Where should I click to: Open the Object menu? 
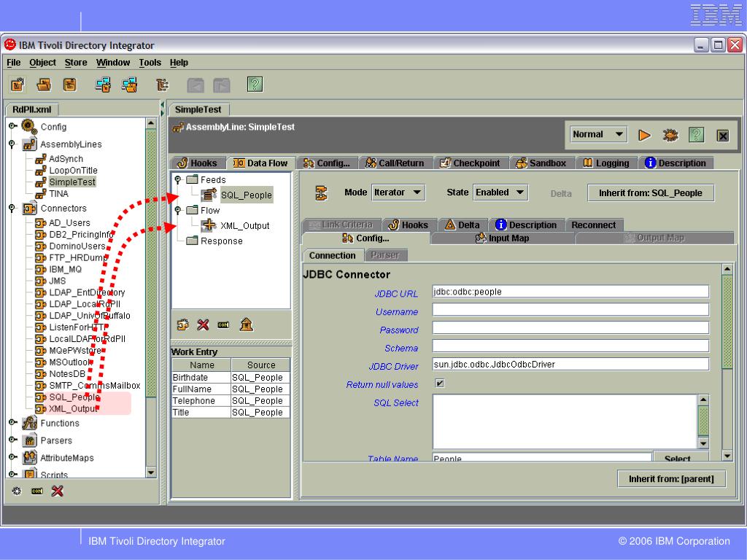[42, 63]
